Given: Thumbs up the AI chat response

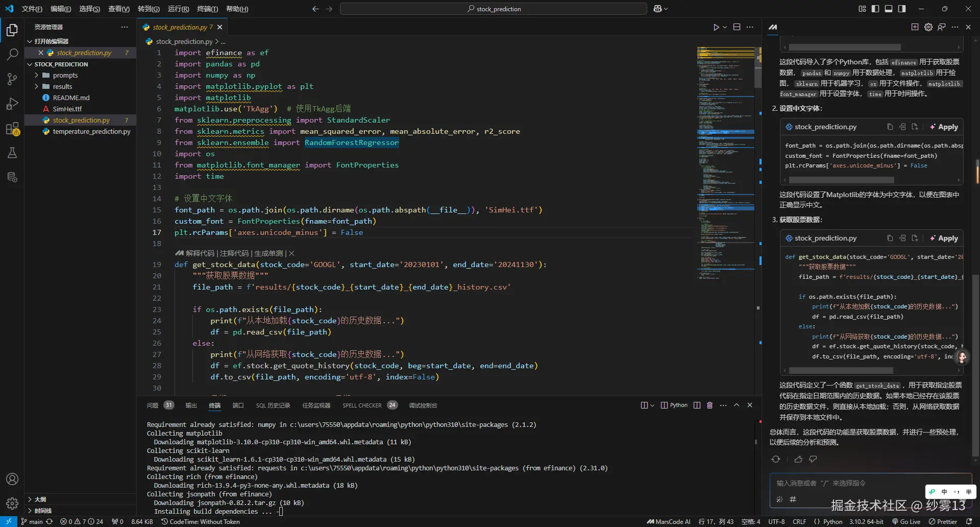Looking at the screenshot, I should [x=798, y=459].
